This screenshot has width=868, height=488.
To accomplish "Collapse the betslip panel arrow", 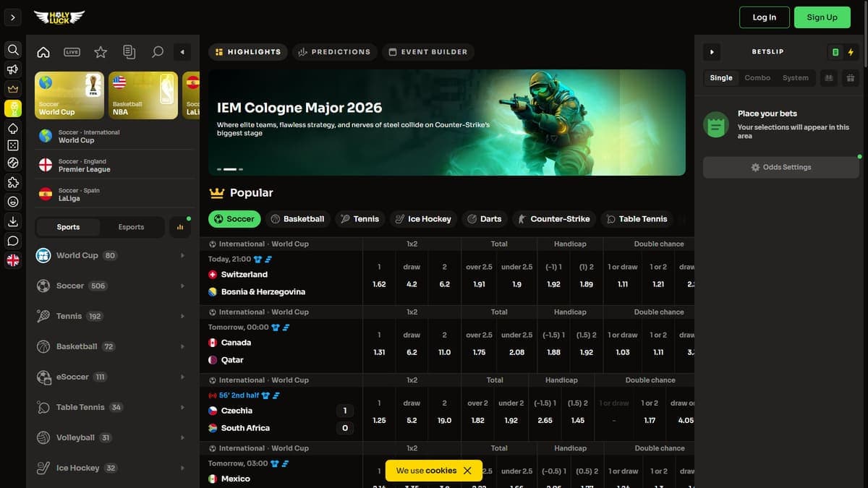I will pos(712,52).
